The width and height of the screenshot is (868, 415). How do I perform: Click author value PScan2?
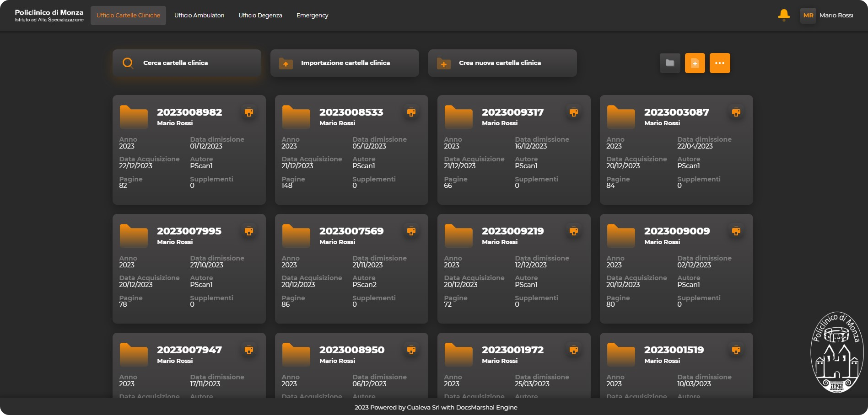point(364,285)
